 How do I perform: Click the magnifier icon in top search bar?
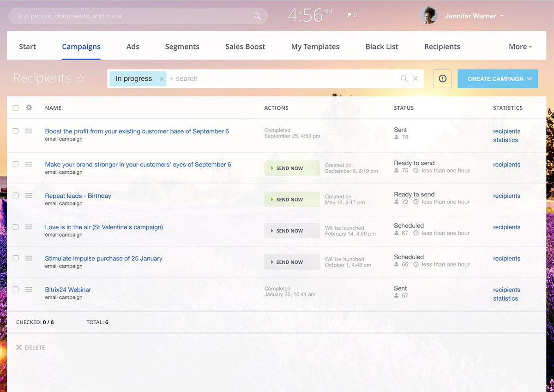(x=257, y=16)
